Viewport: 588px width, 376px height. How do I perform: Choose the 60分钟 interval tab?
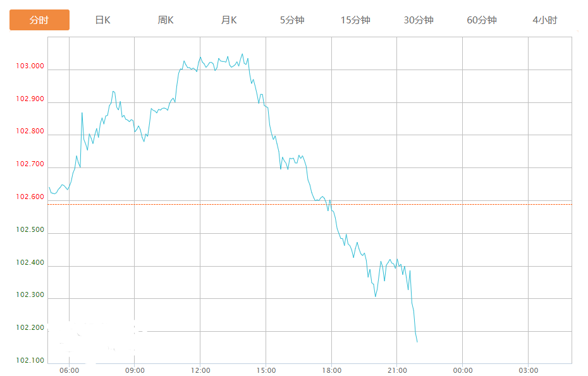482,20
